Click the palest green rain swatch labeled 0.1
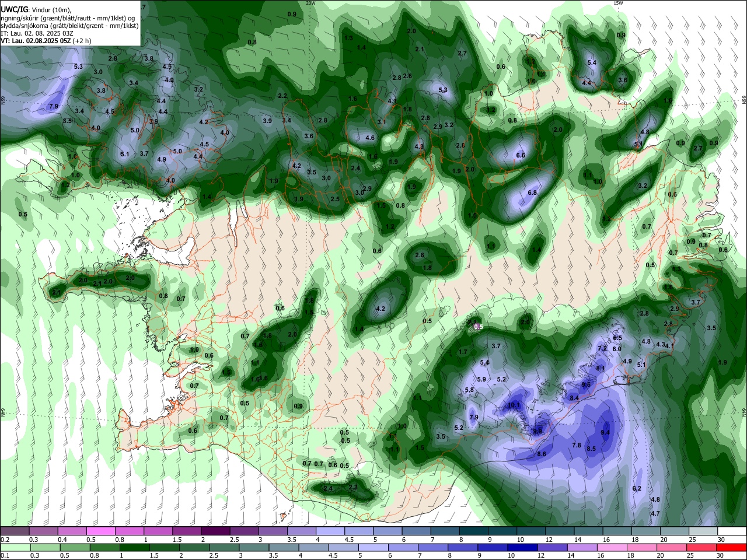The width and height of the screenshot is (747, 560). [15, 547]
